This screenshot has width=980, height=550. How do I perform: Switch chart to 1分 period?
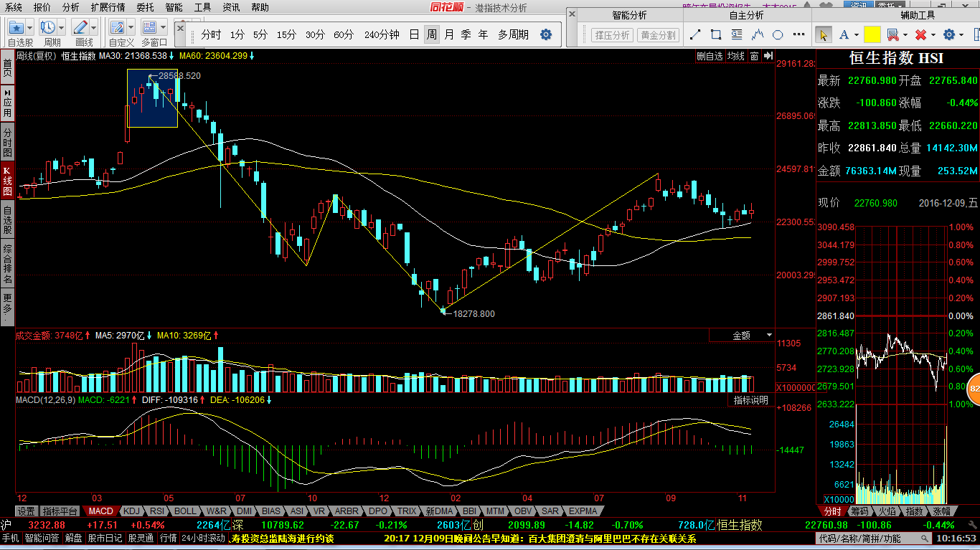click(237, 34)
